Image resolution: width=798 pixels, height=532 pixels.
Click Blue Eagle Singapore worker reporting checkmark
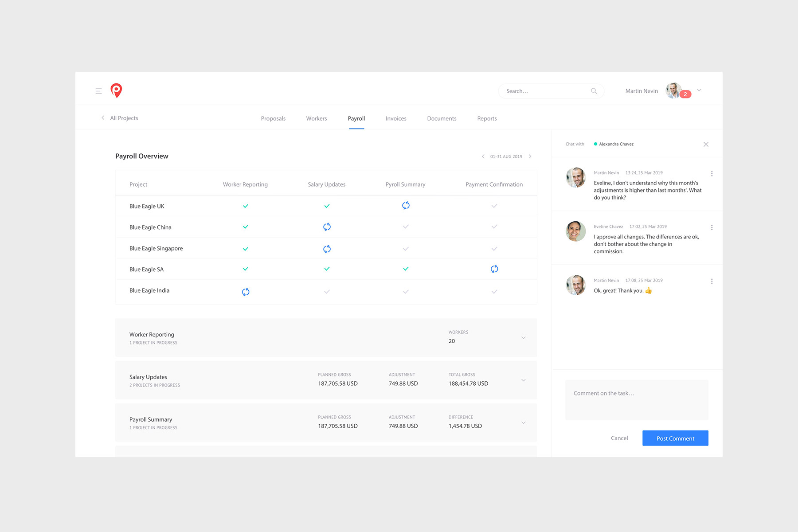[246, 249]
